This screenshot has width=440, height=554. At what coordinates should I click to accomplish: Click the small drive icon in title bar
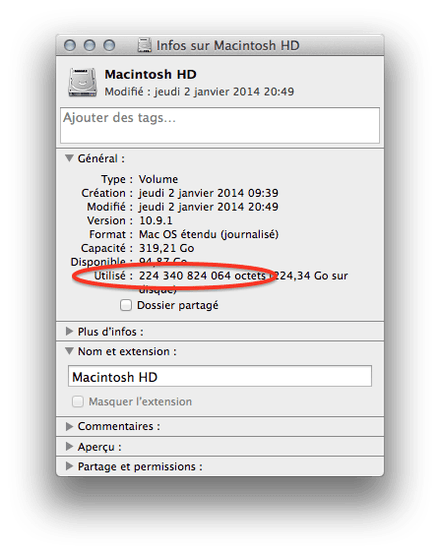(x=145, y=45)
